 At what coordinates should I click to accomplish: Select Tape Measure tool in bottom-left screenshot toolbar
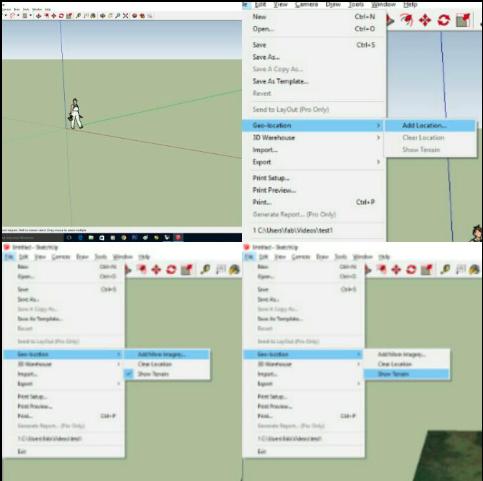(205, 269)
